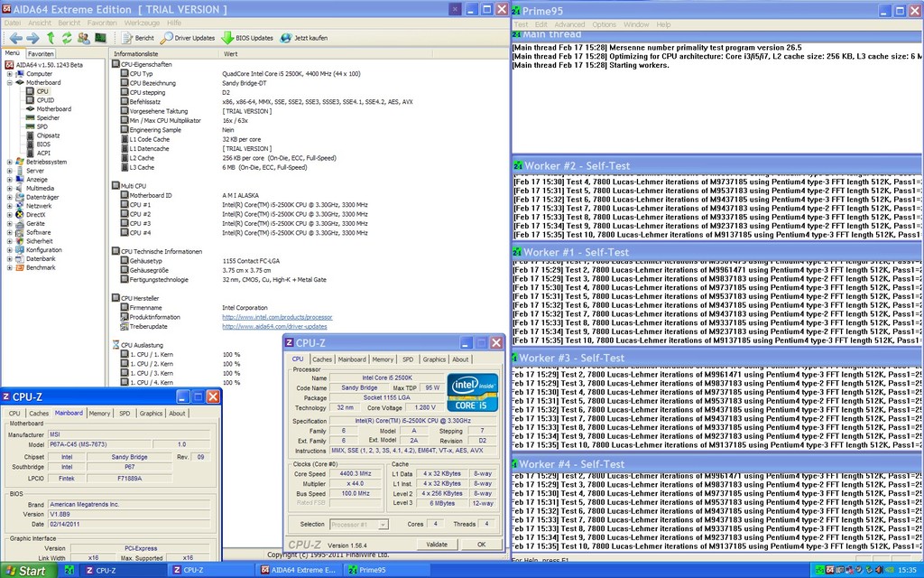The image size is (924, 578).
Task: Switch to the Favoriten tab in AIDA64 sidebar
Action: [x=41, y=53]
